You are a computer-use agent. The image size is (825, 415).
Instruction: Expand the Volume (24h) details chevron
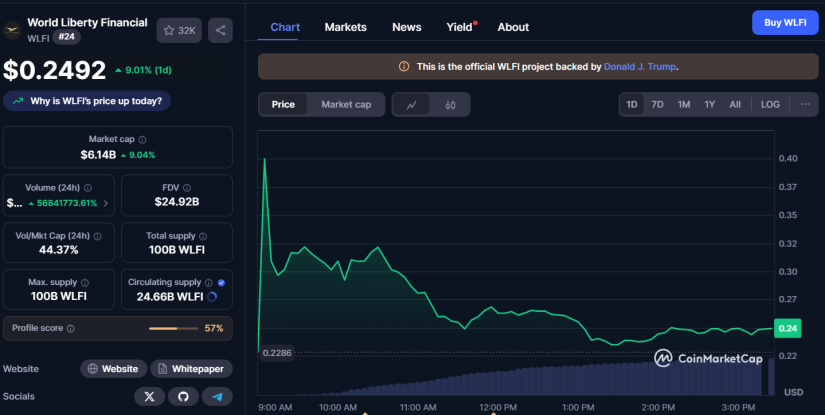click(106, 204)
